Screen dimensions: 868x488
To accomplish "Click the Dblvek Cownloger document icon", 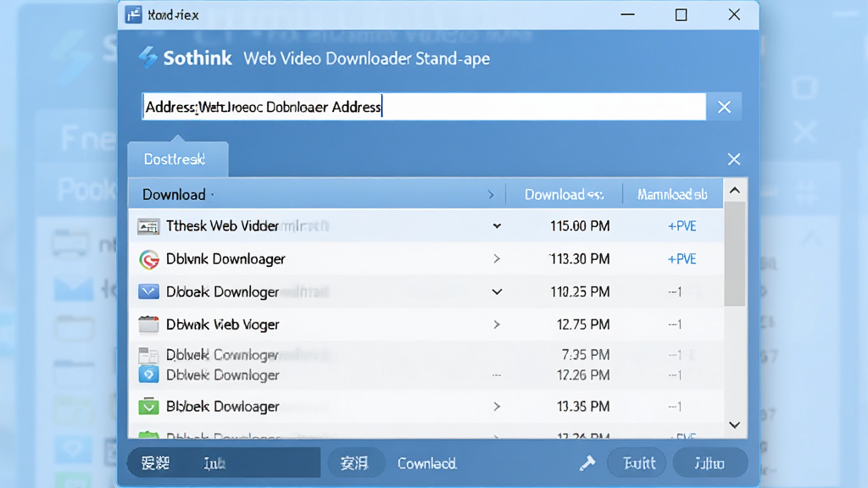I will pyautogui.click(x=148, y=355).
